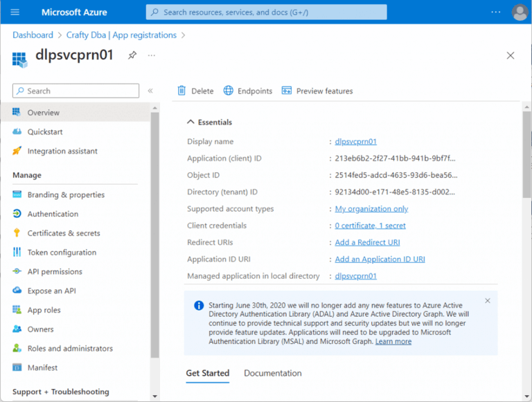Focus the sidebar Search field
The height and width of the screenshot is (402, 532).
tap(76, 91)
